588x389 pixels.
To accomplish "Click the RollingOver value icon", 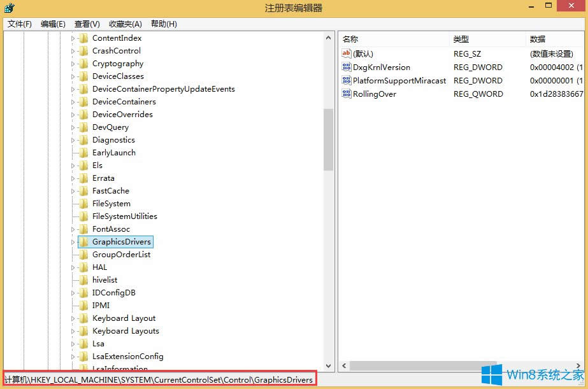I will click(x=347, y=94).
